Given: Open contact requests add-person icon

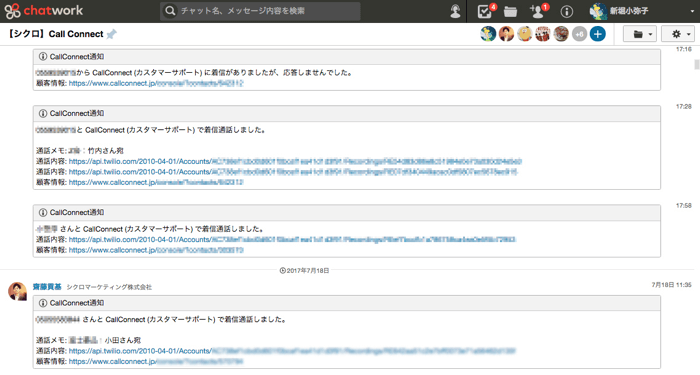Looking at the screenshot, I should pyautogui.click(x=538, y=11).
